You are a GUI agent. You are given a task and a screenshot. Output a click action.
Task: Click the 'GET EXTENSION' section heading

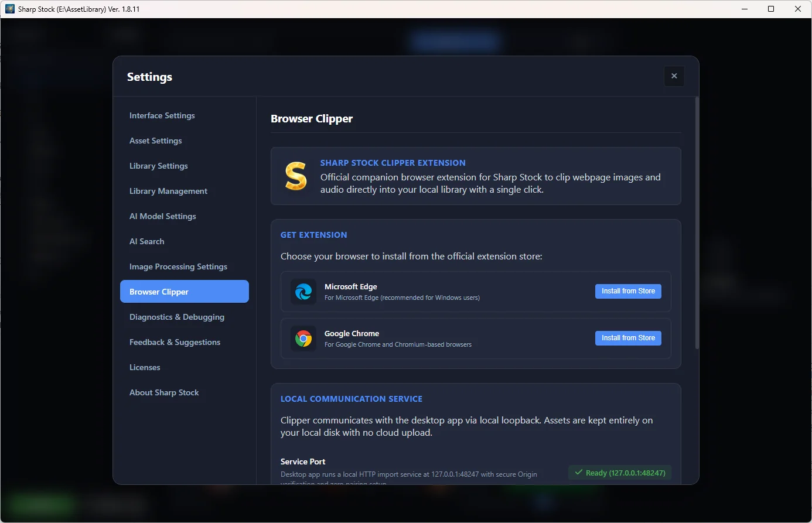click(x=314, y=235)
